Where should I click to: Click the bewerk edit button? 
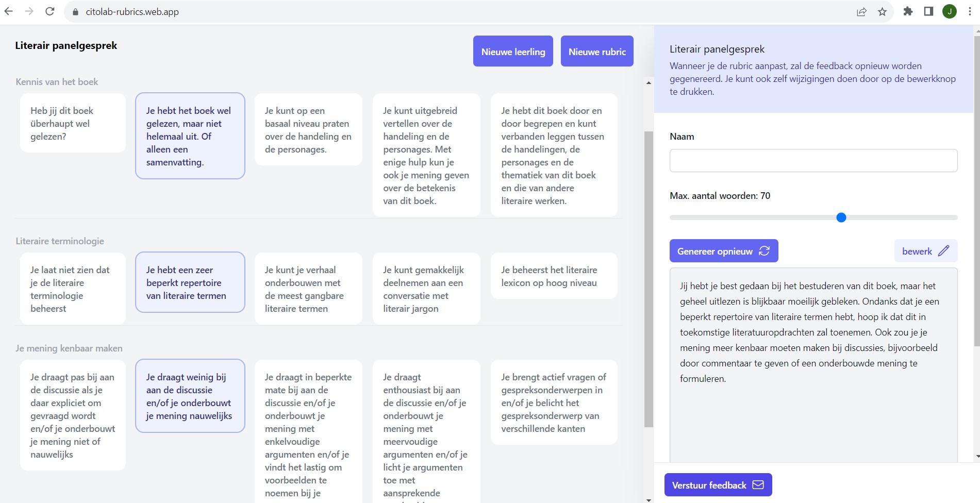[925, 251]
